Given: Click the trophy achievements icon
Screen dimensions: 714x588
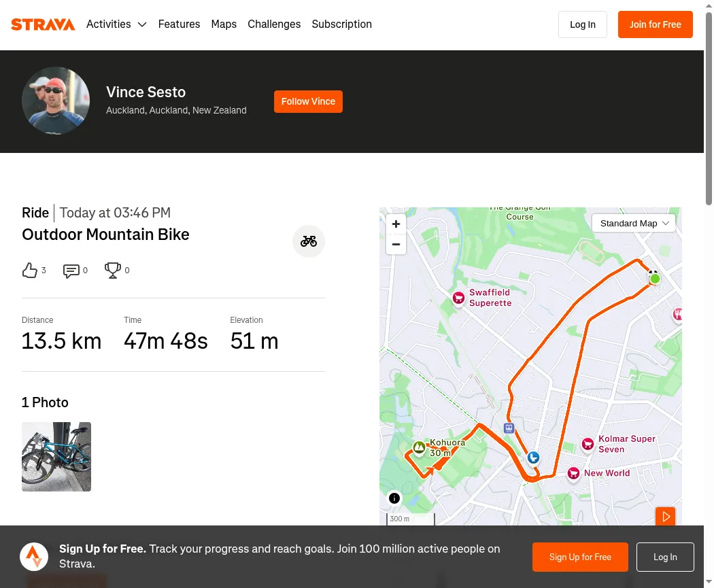Looking at the screenshot, I should coord(112,271).
